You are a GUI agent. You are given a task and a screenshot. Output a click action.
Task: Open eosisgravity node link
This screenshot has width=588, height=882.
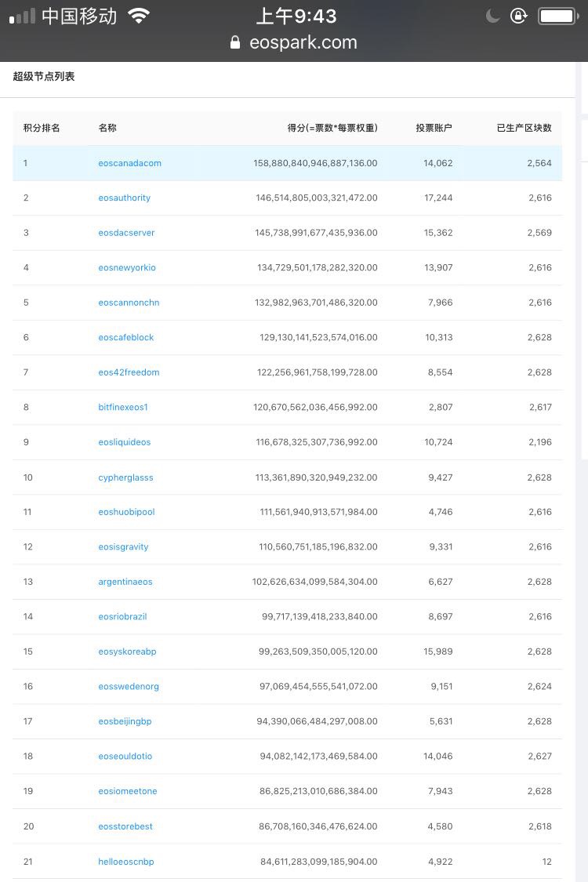tap(123, 546)
